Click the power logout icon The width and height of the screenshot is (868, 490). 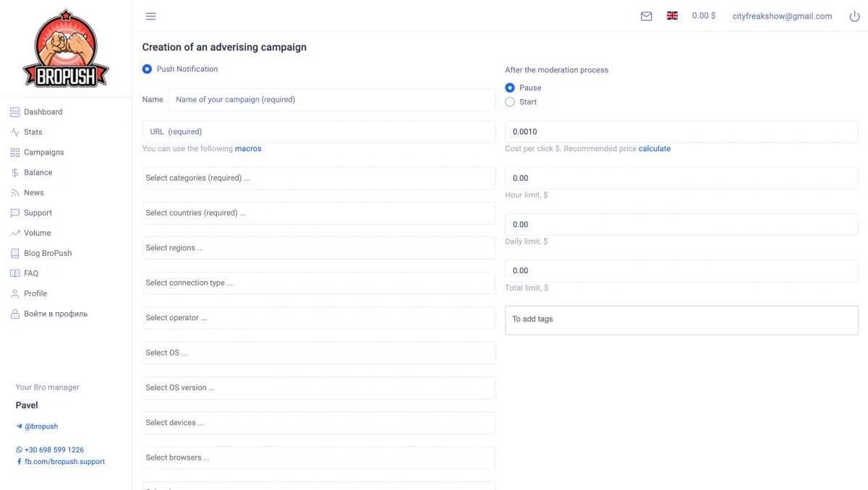[x=854, y=16]
